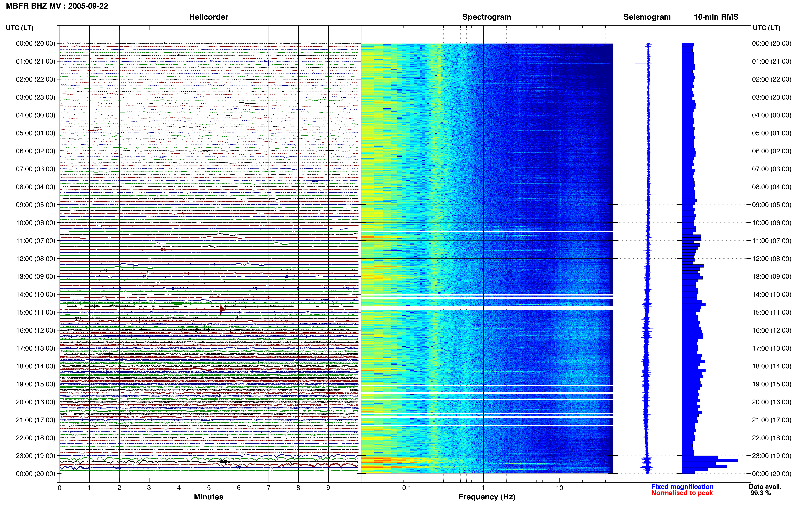Click 09:00 (05:00) on the helicorder time axis
The height and width of the screenshot is (508, 812).
[36, 205]
